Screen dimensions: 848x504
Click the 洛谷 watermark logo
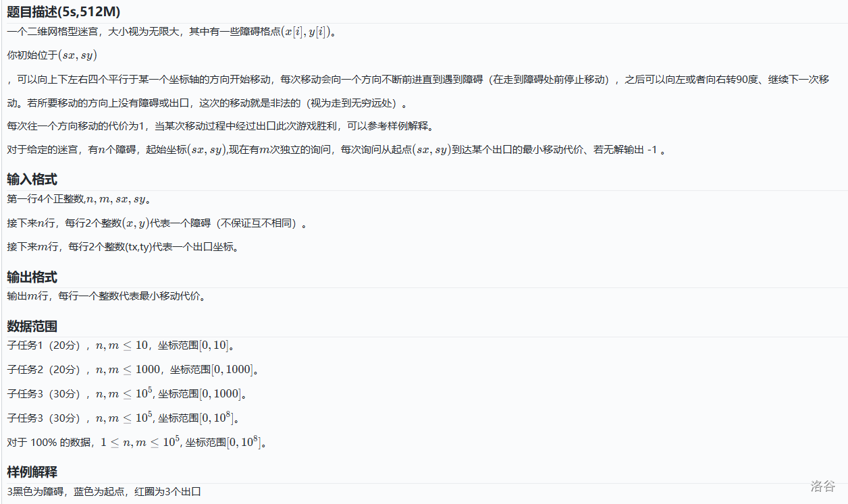pyautogui.click(x=823, y=486)
